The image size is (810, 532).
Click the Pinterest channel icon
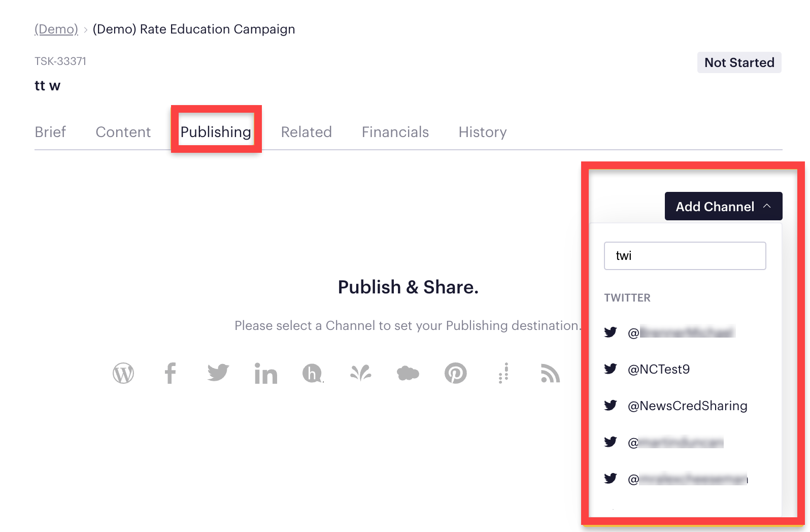pyautogui.click(x=456, y=374)
